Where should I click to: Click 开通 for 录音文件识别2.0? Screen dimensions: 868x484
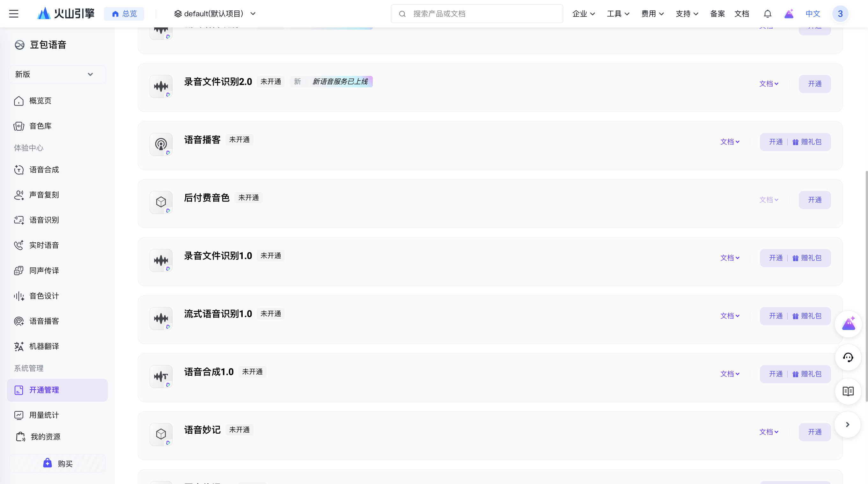tap(815, 84)
